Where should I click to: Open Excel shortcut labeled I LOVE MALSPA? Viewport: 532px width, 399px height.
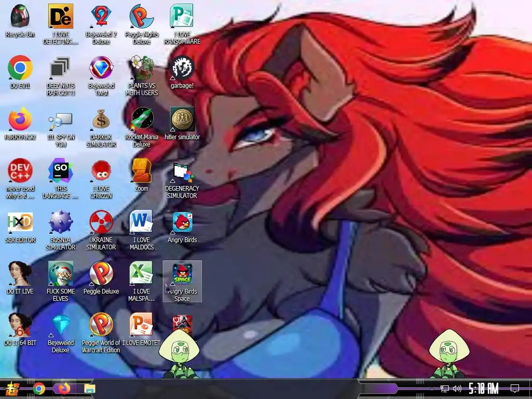pyautogui.click(x=141, y=273)
